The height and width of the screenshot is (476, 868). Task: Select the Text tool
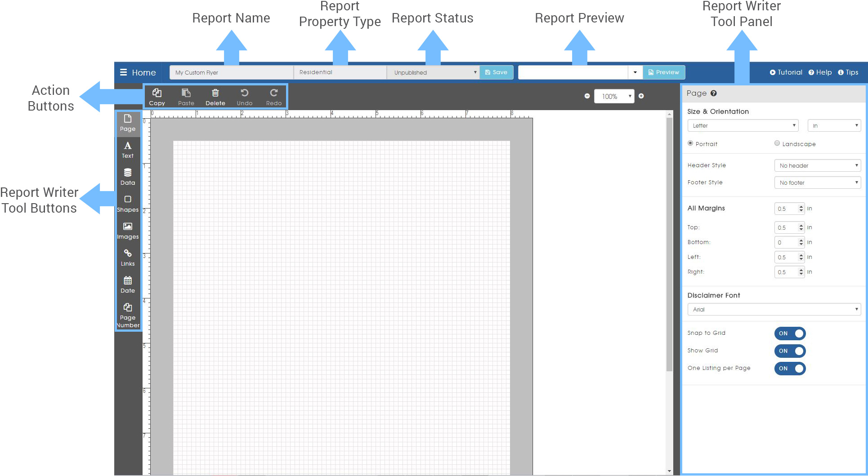tap(128, 149)
